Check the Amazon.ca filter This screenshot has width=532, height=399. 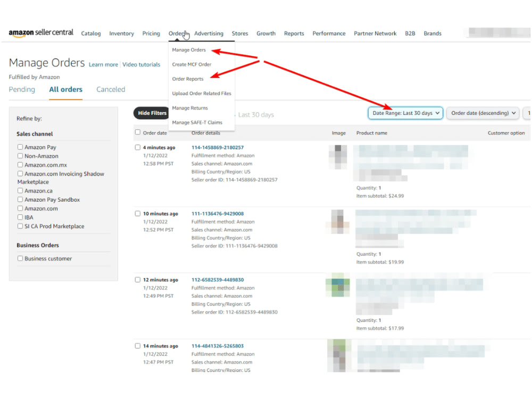click(x=20, y=190)
